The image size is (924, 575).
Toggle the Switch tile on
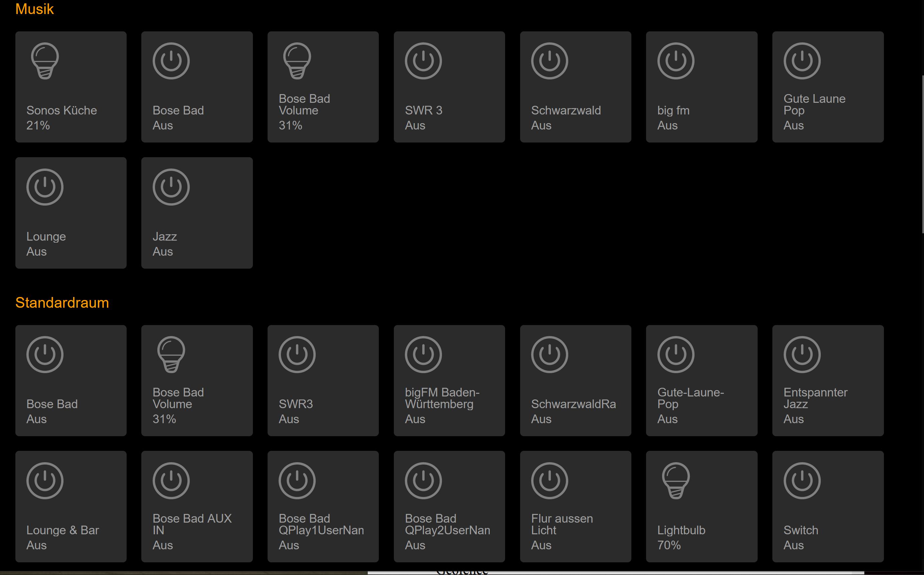827,507
